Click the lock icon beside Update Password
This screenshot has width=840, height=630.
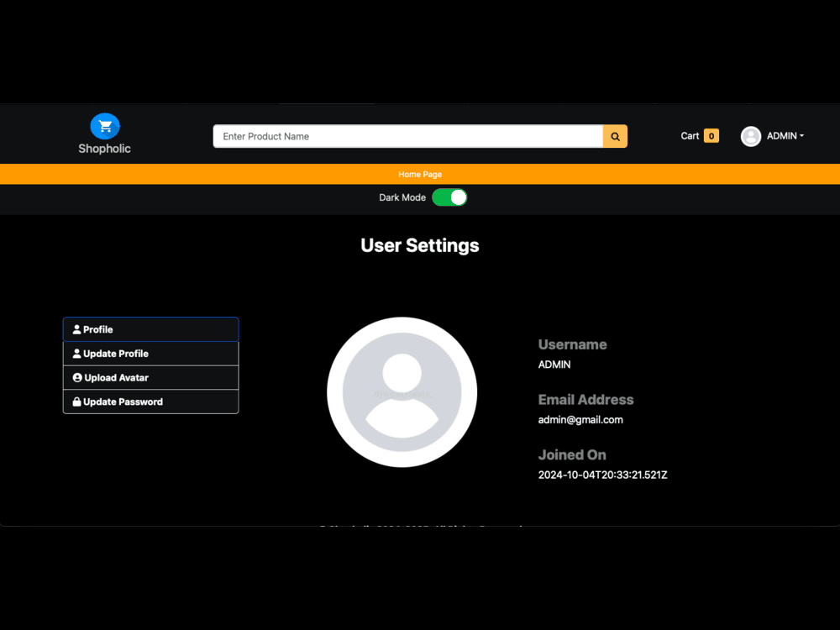click(76, 402)
